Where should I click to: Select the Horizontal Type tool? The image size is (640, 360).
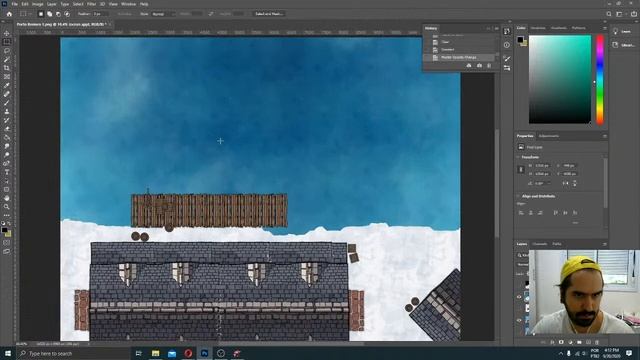pos(7,172)
